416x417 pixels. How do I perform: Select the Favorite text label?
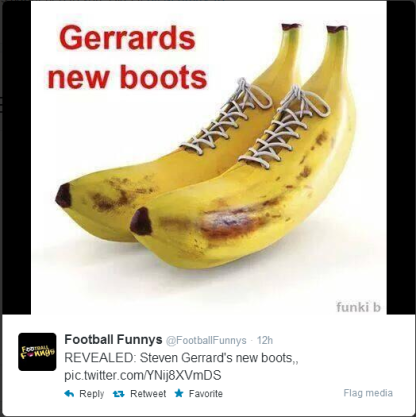click(206, 394)
